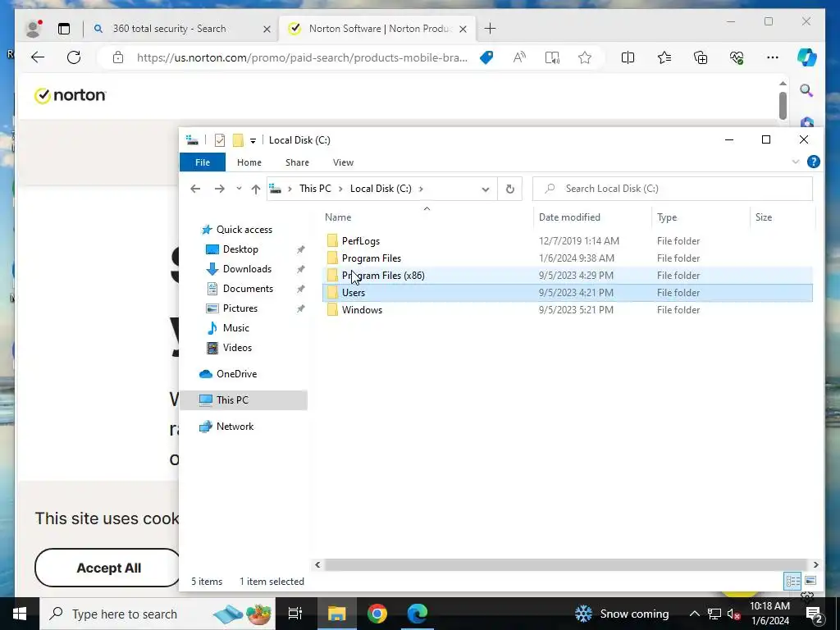Open the Copilot sidebar icon
This screenshot has width=840, height=630.
point(807,57)
